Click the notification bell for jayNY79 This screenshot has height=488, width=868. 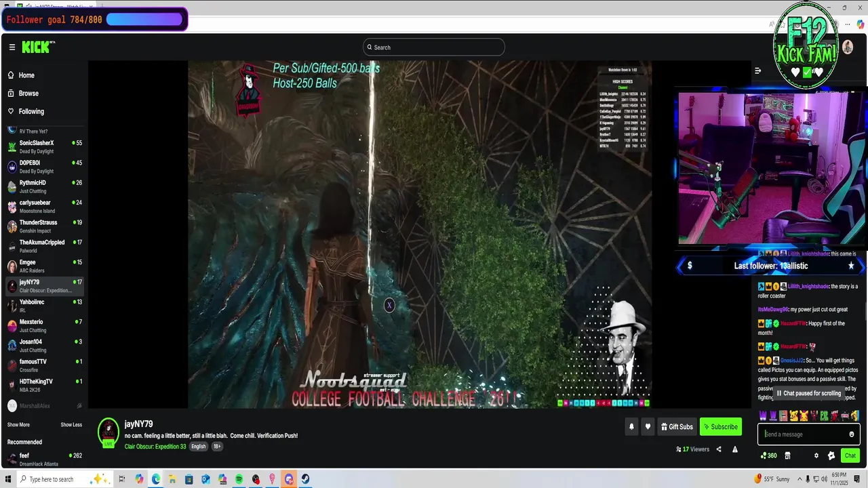pos(631,427)
